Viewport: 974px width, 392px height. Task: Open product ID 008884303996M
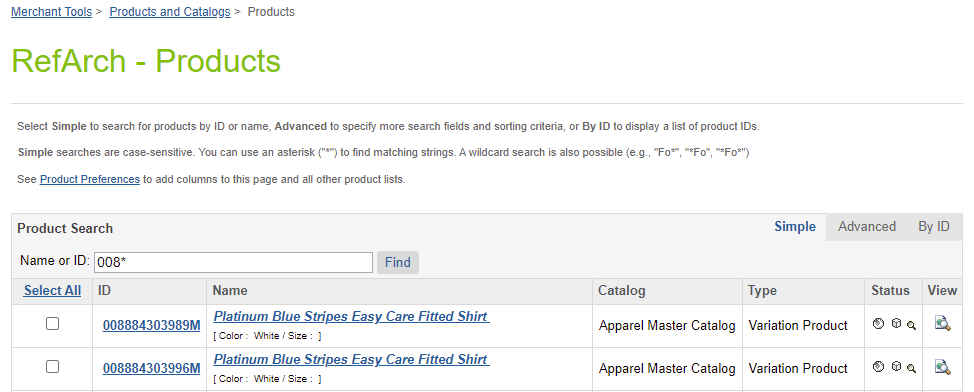[152, 368]
